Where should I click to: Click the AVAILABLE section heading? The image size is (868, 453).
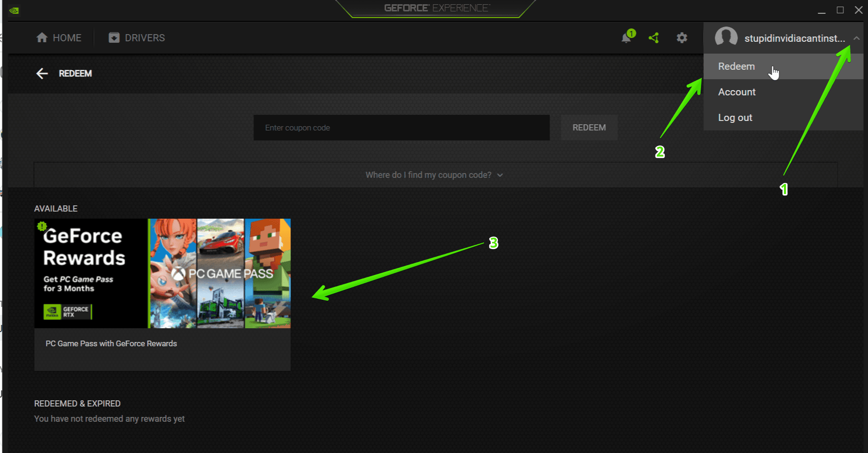point(56,209)
